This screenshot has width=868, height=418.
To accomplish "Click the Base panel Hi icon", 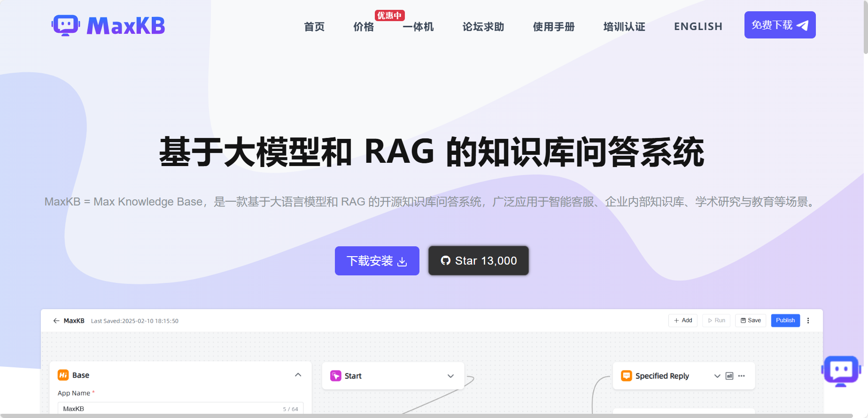I will coord(63,375).
